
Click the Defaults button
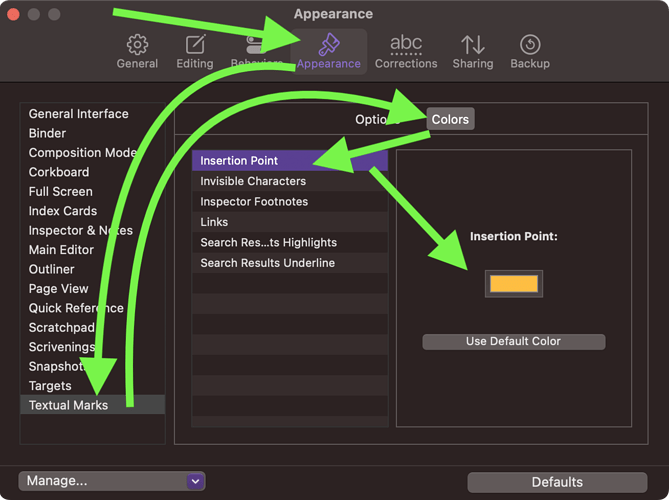[557, 483]
